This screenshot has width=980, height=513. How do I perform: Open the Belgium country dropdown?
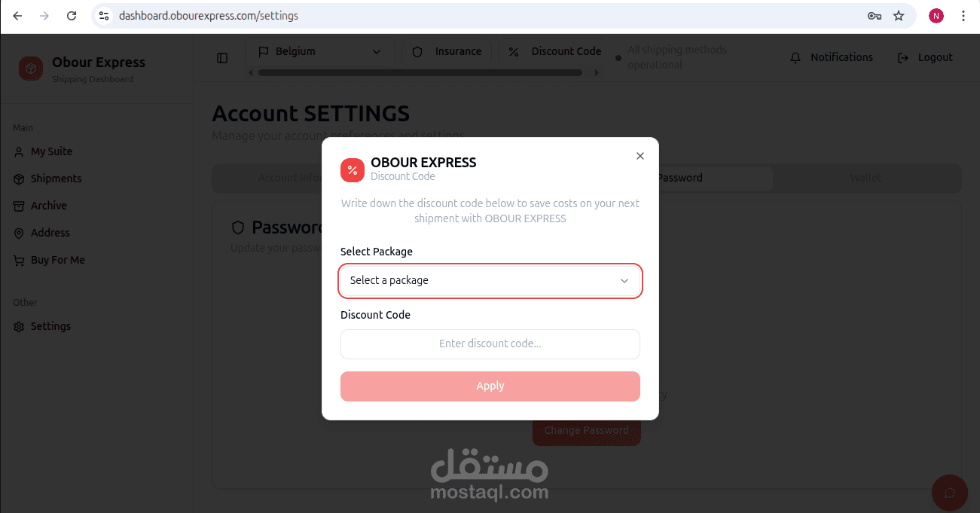[319, 51]
